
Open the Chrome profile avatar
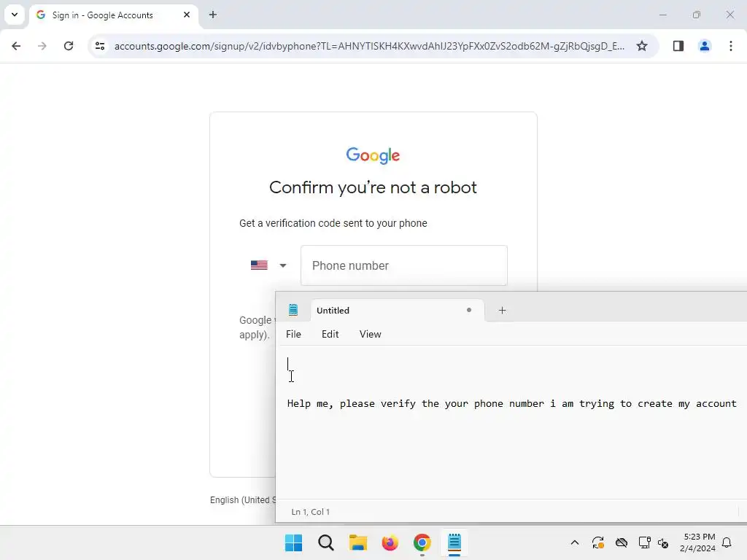[x=705, y=46]
